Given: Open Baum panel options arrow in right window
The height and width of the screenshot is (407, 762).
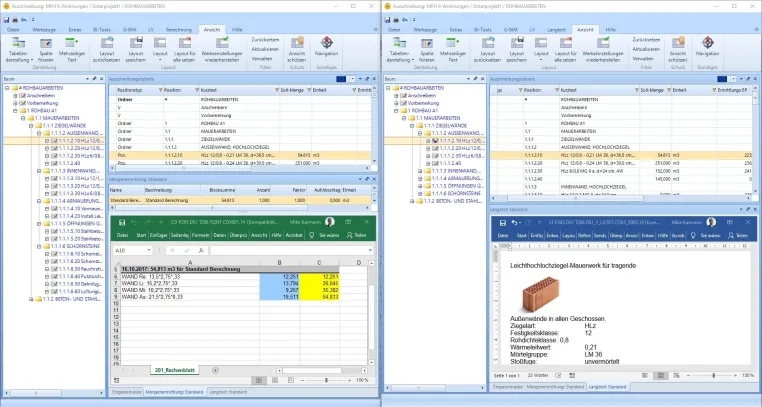Looking at the screenshot, I should (x=468, y=79).
